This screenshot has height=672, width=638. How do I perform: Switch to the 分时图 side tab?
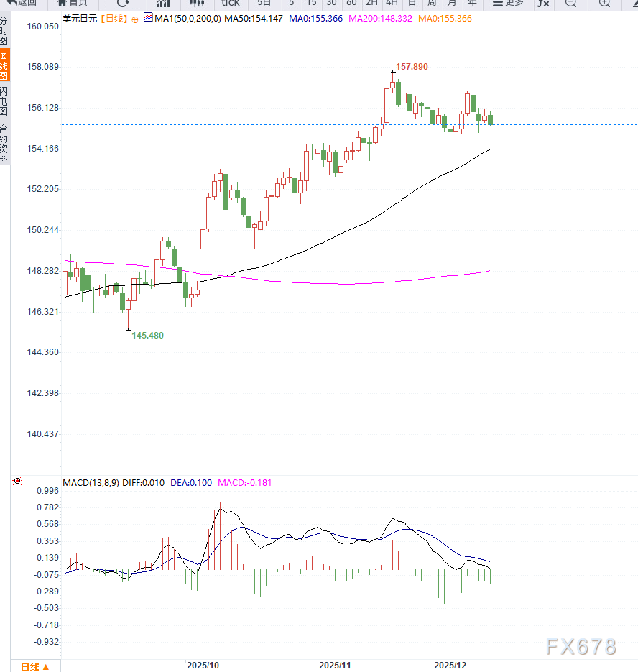point(4,32)
